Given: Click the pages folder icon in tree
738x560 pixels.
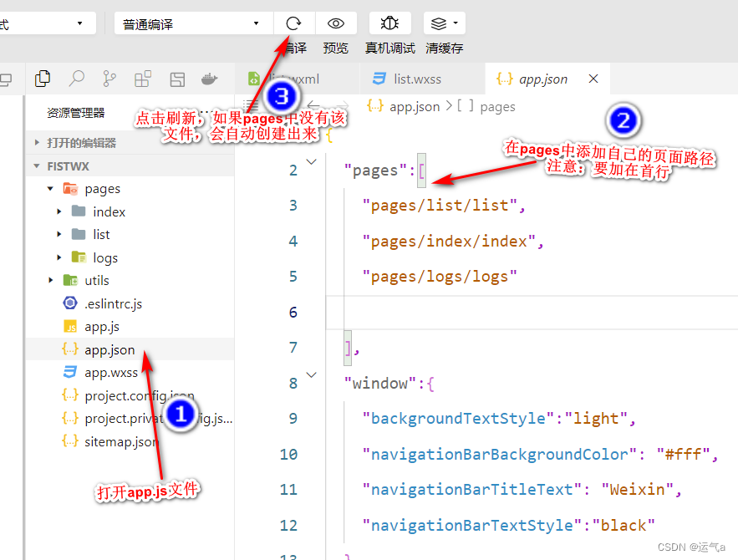Looking at the screenshot, I should point(70,189).
